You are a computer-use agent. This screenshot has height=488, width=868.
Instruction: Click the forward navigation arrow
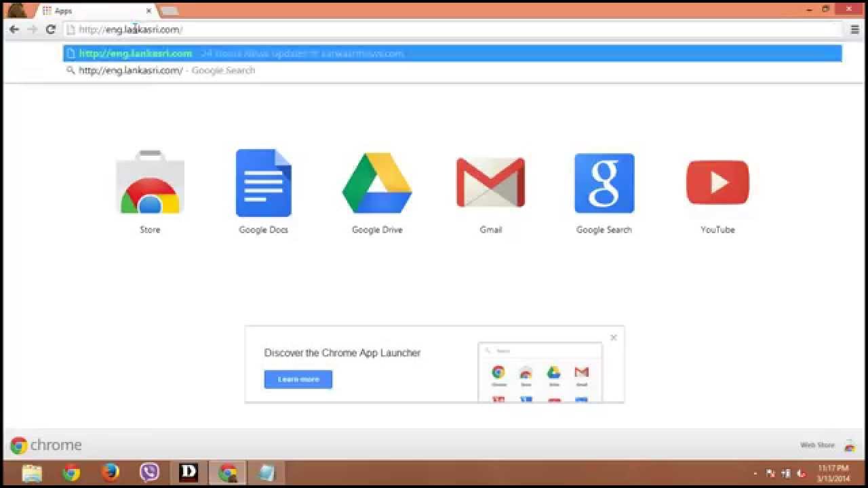click(x=32, y=29)
